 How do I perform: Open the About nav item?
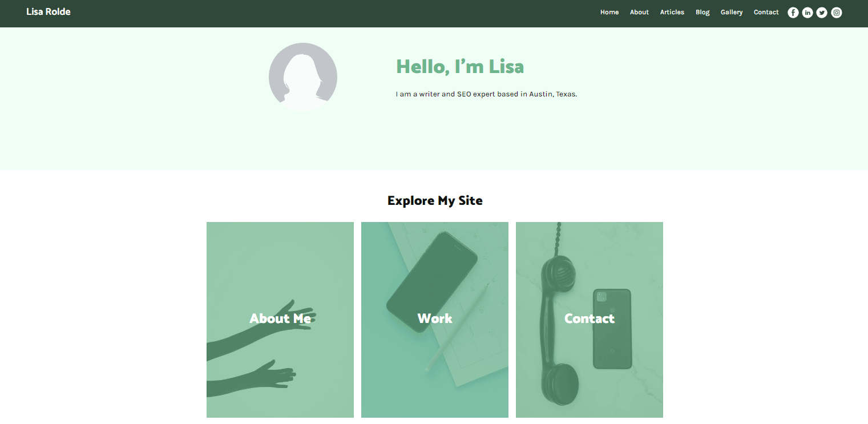(639, 12)
